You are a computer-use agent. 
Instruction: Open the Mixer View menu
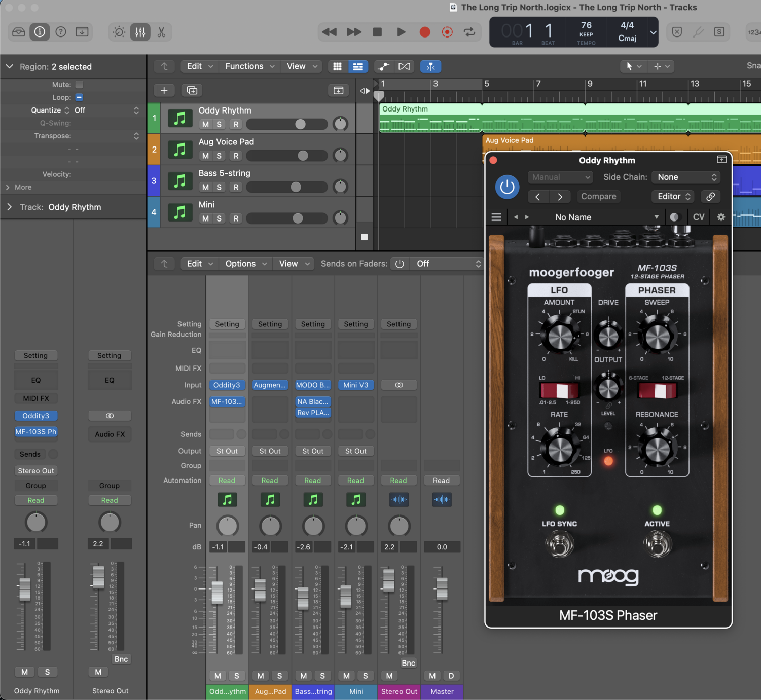click(x=294, y=264)
